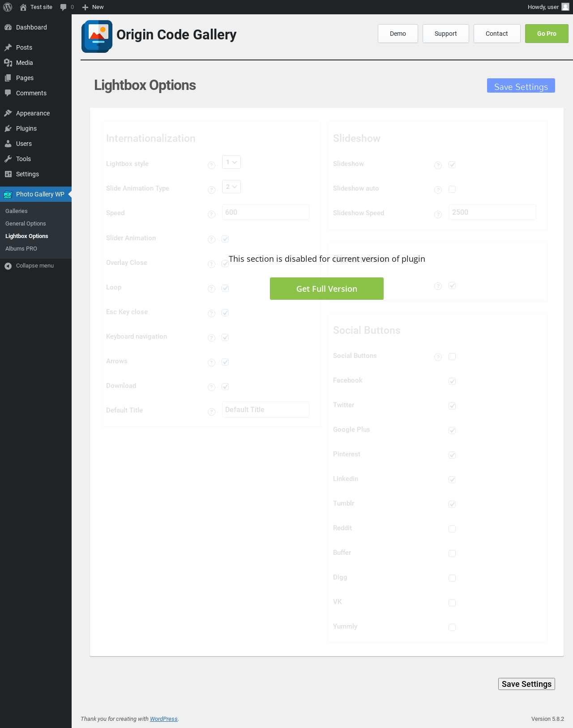
Task: Click the Origin Code Gallery logo
Action: coord(97,36)
